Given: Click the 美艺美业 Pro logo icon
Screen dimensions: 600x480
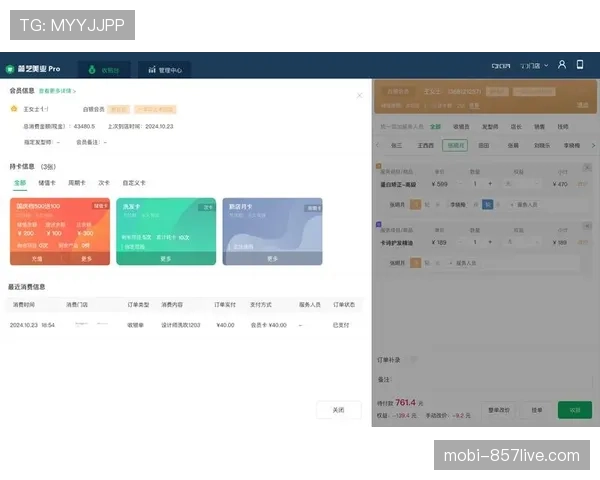Looking at the screenshot, I should [10, 69].
